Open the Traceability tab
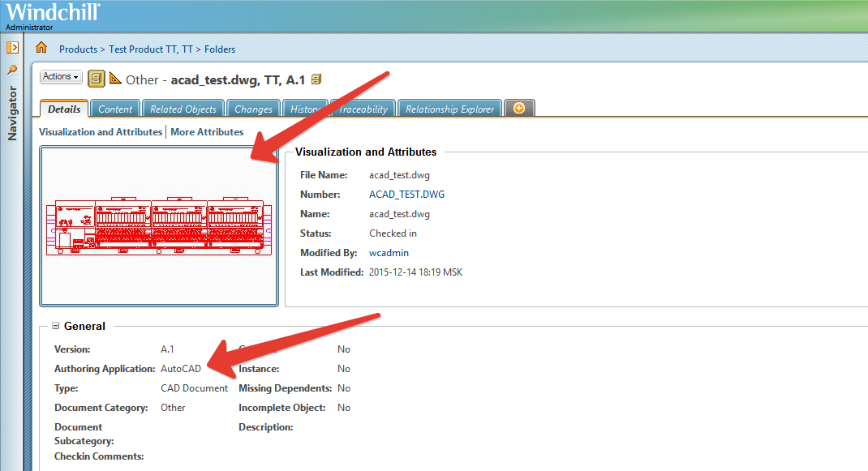Image resolution: width=868 pixels, height=471 pixels. tap(363, 109)
